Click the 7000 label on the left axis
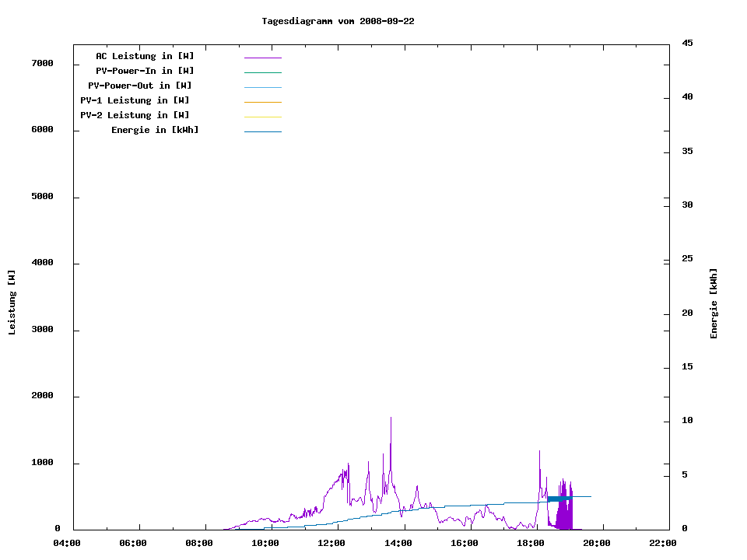 point(42,63)
